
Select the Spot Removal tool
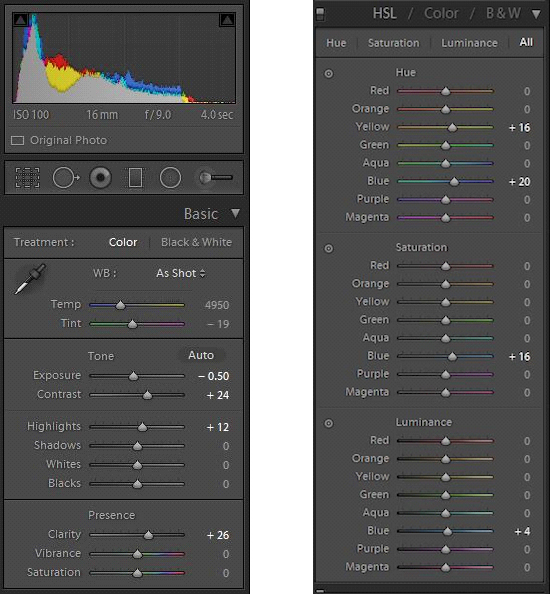point(66,177)
